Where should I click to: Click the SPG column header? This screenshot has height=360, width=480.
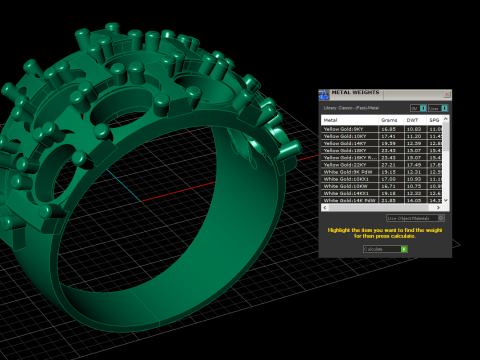click(x=435, y=120)
